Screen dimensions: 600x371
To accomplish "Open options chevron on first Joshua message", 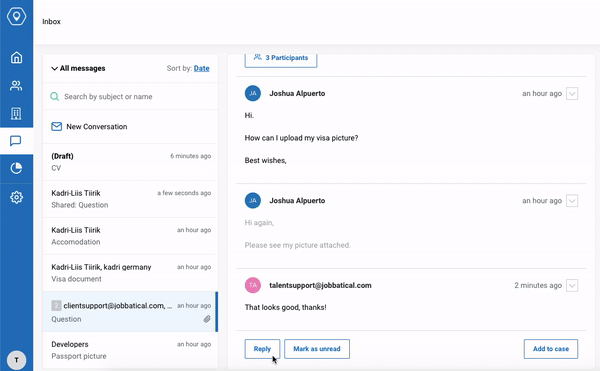I will coord(572,93).
